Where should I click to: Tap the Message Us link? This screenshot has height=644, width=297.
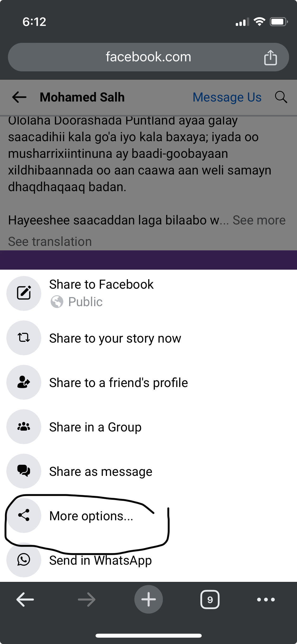(227, 97)
